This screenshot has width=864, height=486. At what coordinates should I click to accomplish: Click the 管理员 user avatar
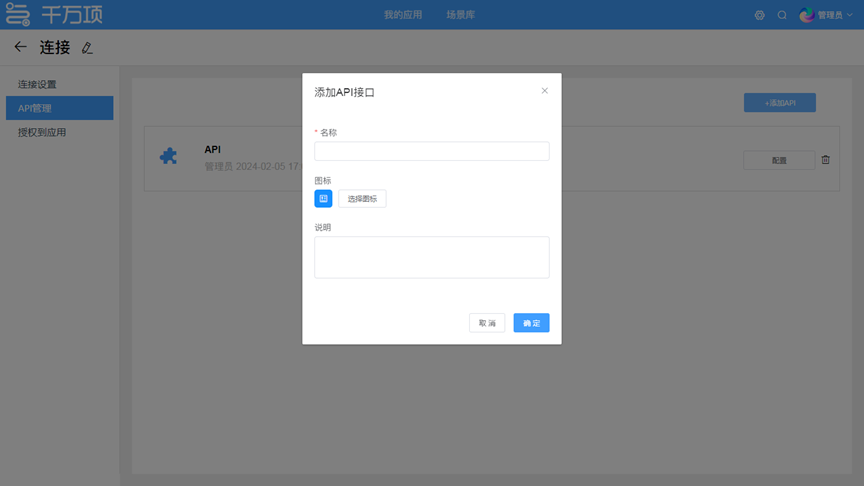coord(807,15)
